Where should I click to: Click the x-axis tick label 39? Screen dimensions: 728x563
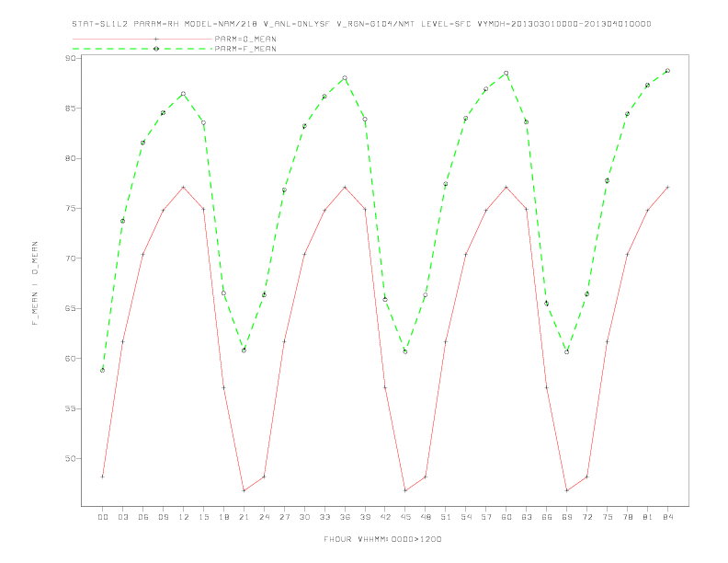366,517
